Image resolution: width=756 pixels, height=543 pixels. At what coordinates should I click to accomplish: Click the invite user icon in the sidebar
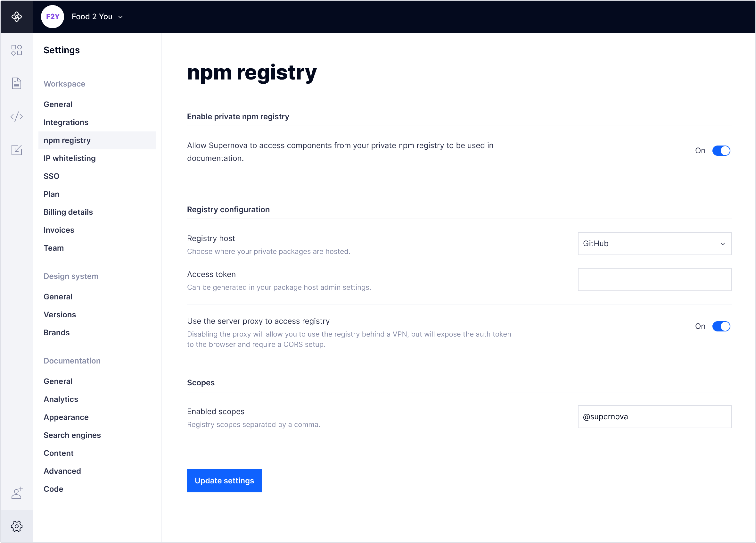coord(17,493)
